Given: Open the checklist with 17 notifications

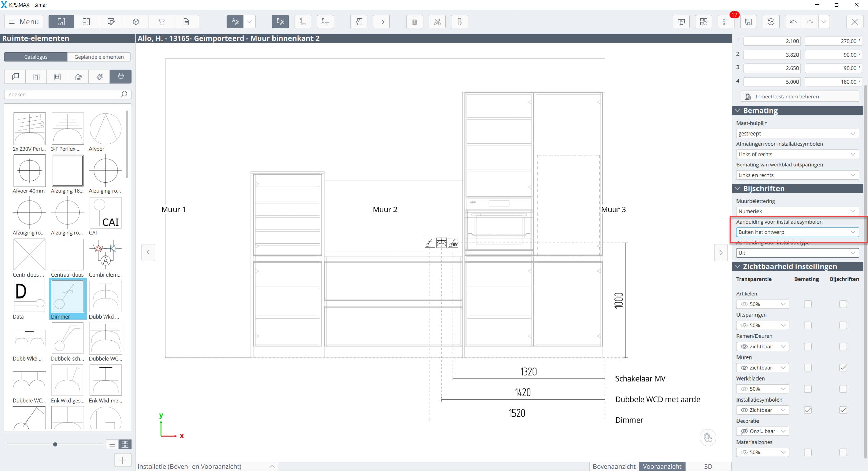Looking at the screenshot, I should [x=726, y=22].
